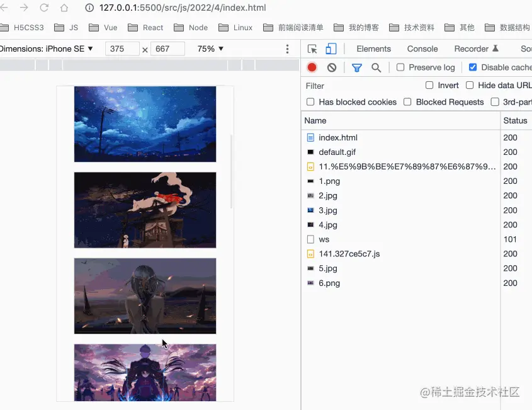Click the network search magnifier icon
Image resolution: width=532 pixels, height=410 pixels.
(x=376, y=67)
